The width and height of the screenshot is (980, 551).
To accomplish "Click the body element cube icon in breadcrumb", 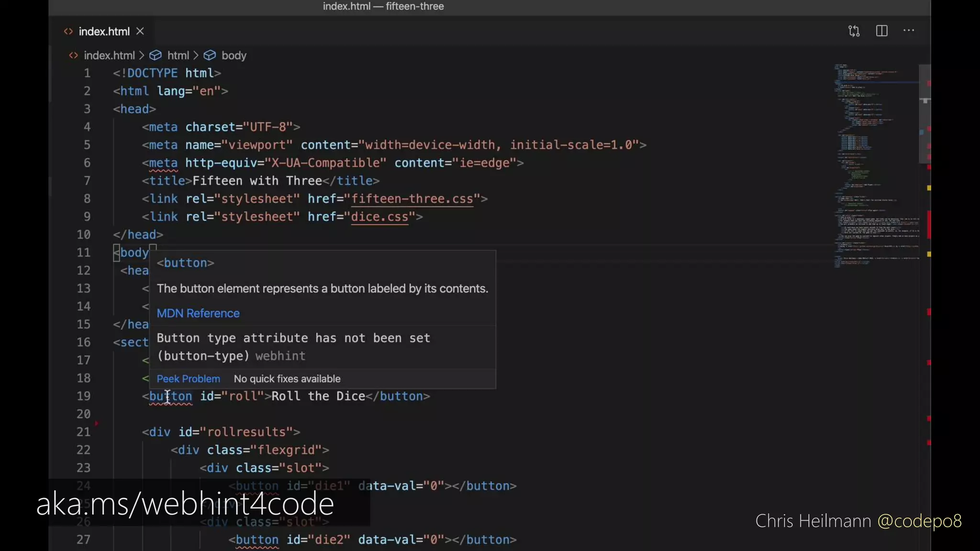I will point(210,55).
